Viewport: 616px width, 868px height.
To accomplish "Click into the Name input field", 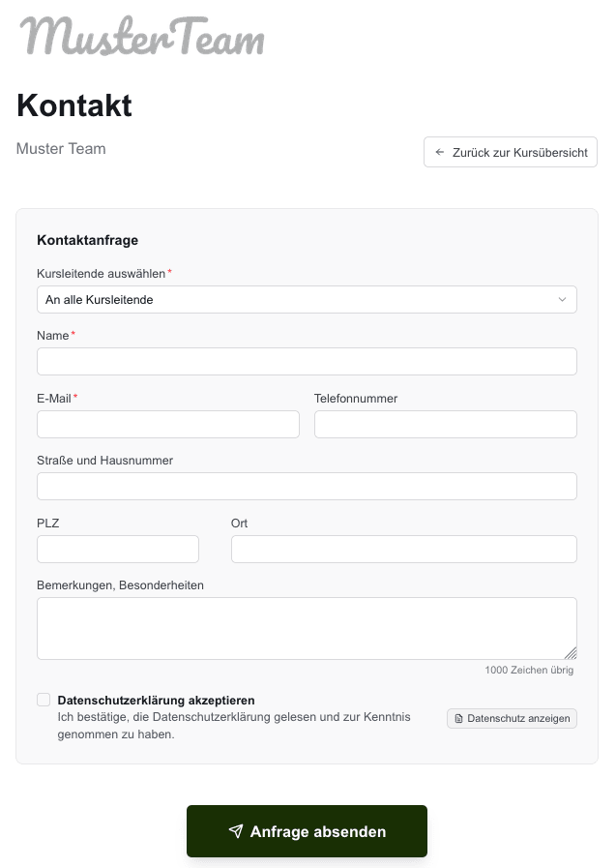I will point(307,361).
